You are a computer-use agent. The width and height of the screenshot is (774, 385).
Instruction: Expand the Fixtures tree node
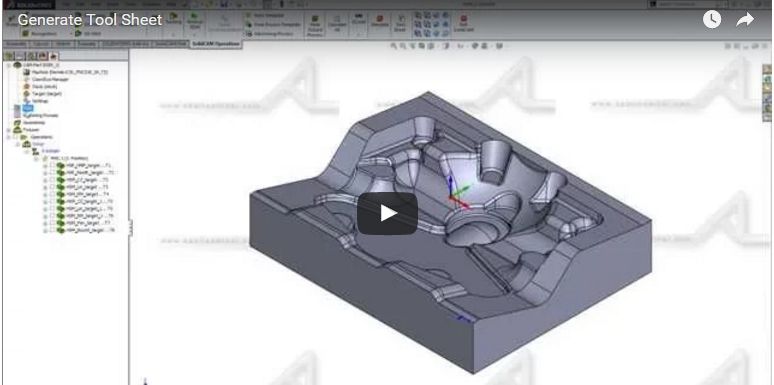tap(8, 130)
